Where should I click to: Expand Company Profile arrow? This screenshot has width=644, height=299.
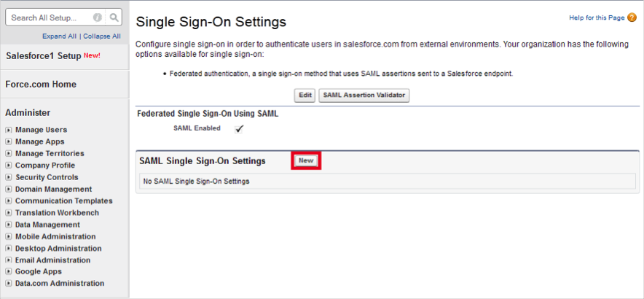9,166
